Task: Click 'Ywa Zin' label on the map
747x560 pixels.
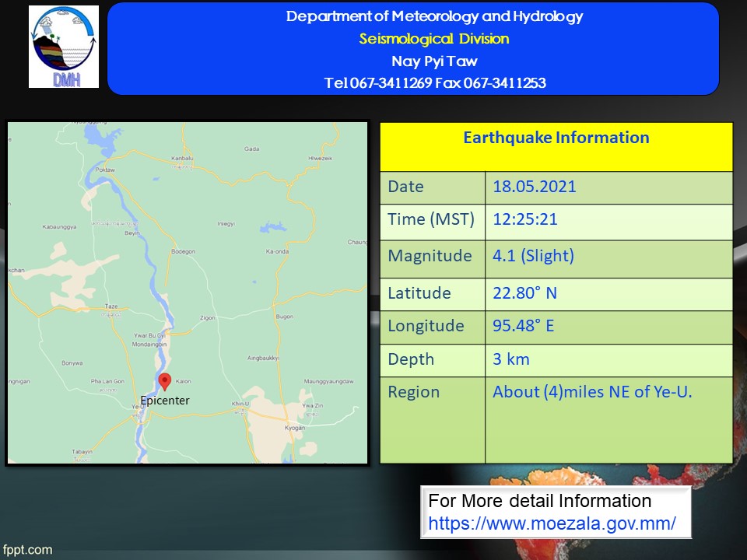Action: (313, 406)
